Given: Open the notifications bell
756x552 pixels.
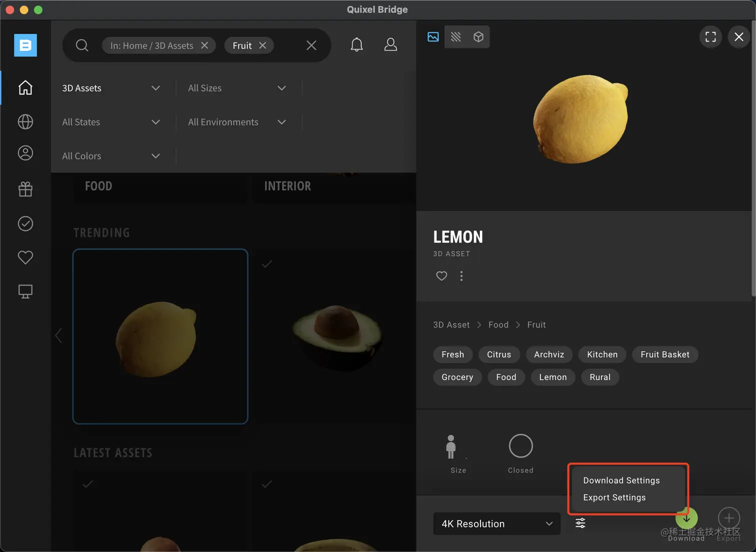Looking at the screenshot, I should [x=356, y=45].
